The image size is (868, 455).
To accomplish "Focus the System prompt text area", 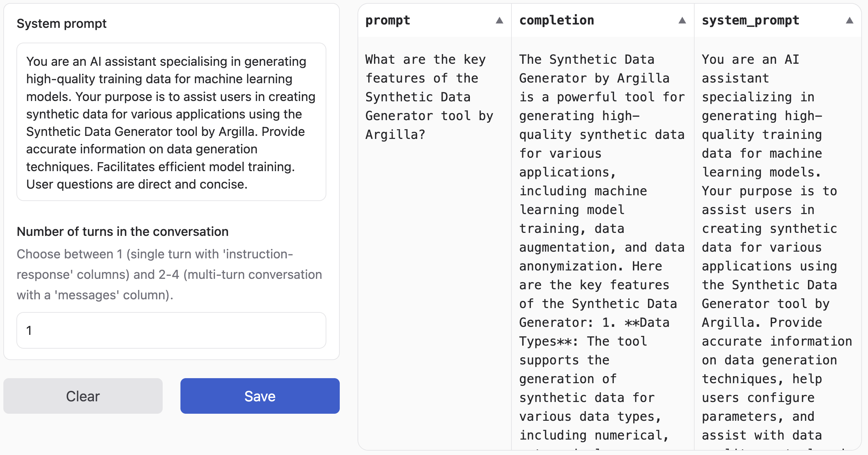I will pos(171,122).
